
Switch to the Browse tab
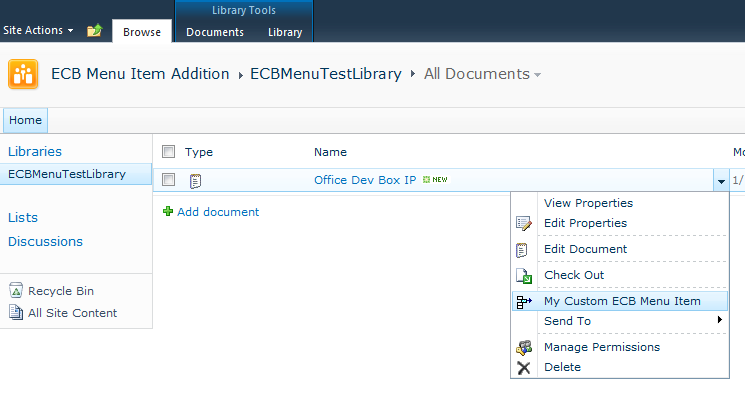pyautogui.click(x=142, y=32)
